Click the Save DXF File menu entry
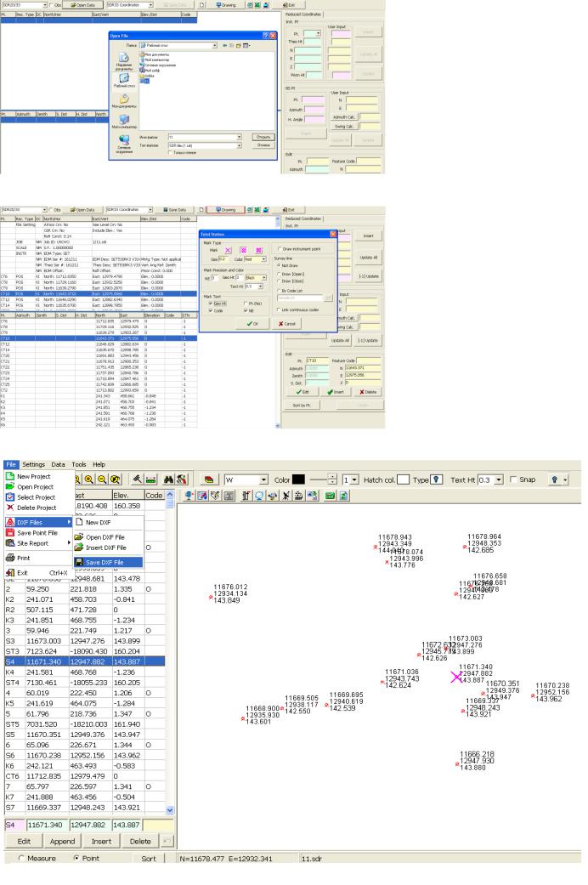The height and width of the screenshot is (885, 588). pos(108,562)
